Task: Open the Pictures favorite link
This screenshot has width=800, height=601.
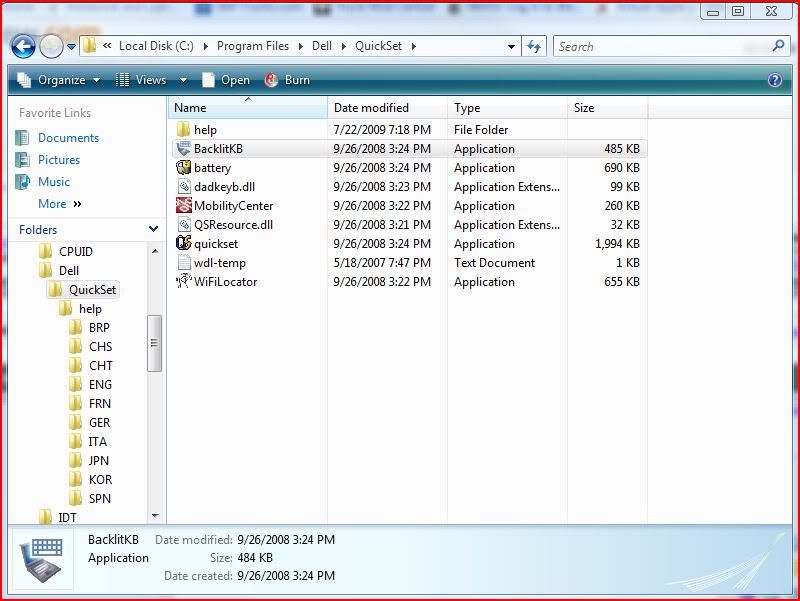Action: tap(59, 160)
